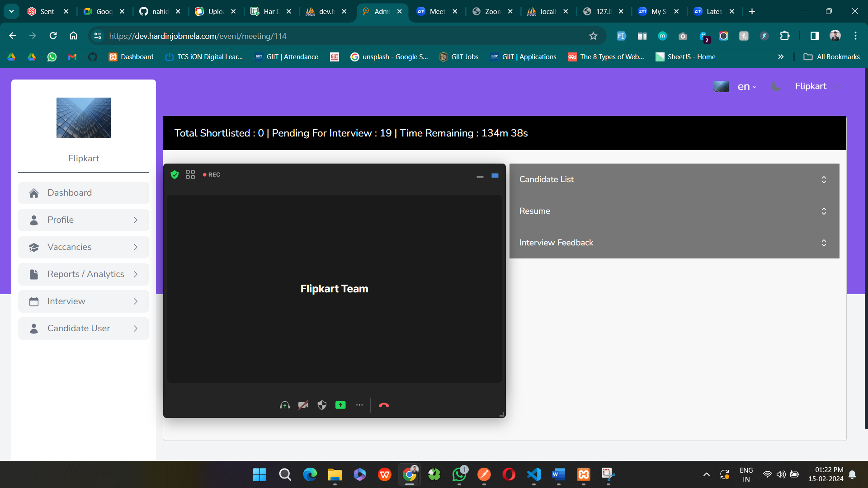Click the REC recording indicator
This screenshot has width=868, height=488.
pyautogui.click(x=212, y=175)
